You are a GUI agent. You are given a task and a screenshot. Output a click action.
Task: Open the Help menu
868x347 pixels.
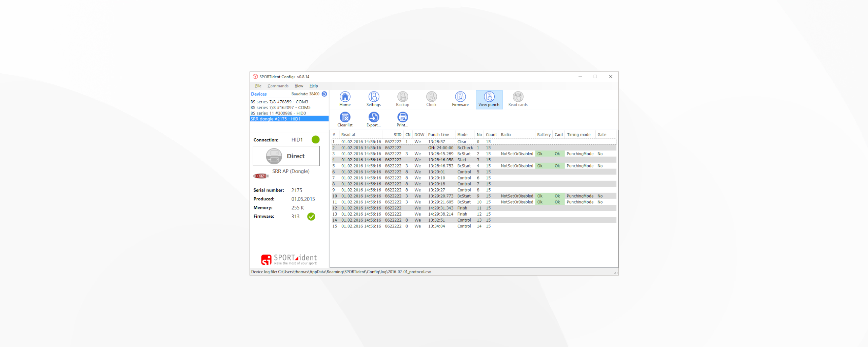[313, 86]
